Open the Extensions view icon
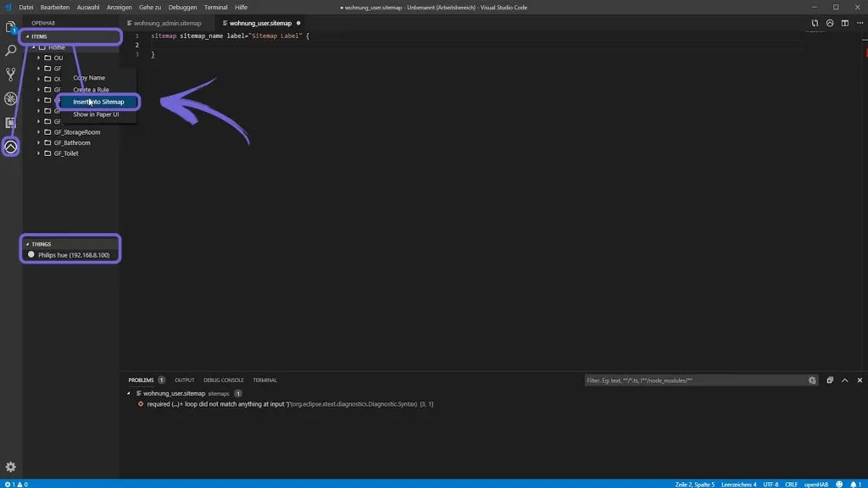 pyautogui.click(x=10, y=122)
